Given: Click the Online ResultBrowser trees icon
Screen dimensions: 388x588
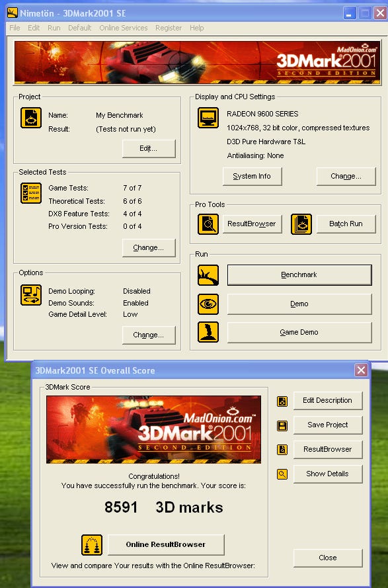Looking at the screenshot, I should (x=92, y=545).
